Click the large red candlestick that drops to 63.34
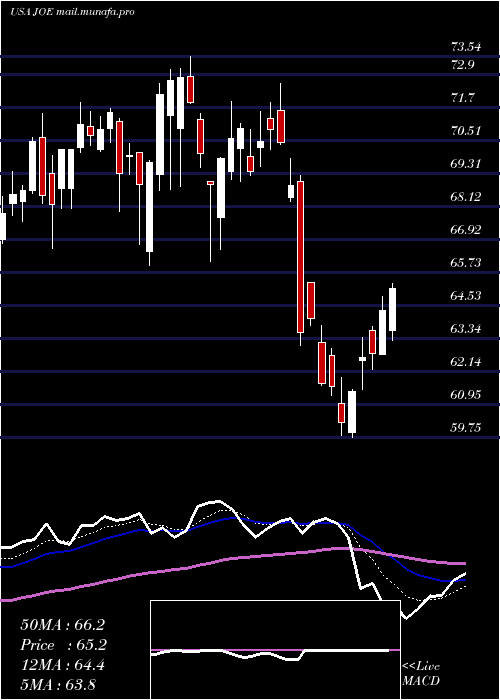The height and width of the screenshot is (700, 500). 300,257
